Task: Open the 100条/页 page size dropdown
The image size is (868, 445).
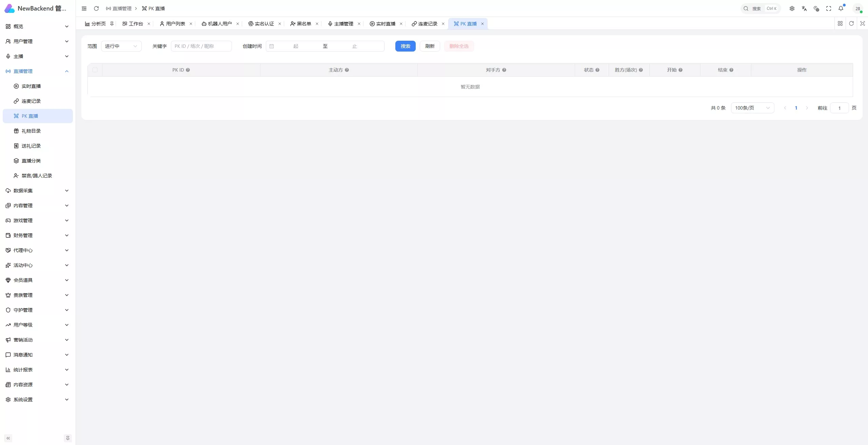Action: [x=753, y=108]
